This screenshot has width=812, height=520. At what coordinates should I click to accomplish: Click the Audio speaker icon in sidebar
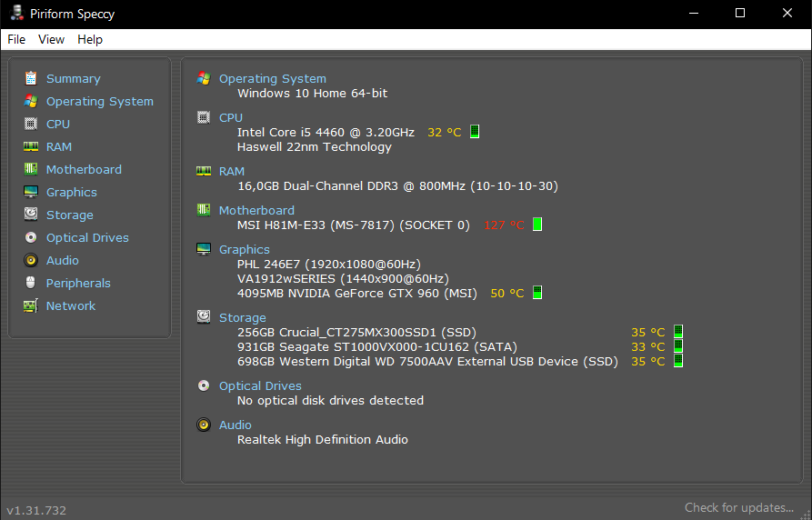pyautogui.click(x=31, y=260)
